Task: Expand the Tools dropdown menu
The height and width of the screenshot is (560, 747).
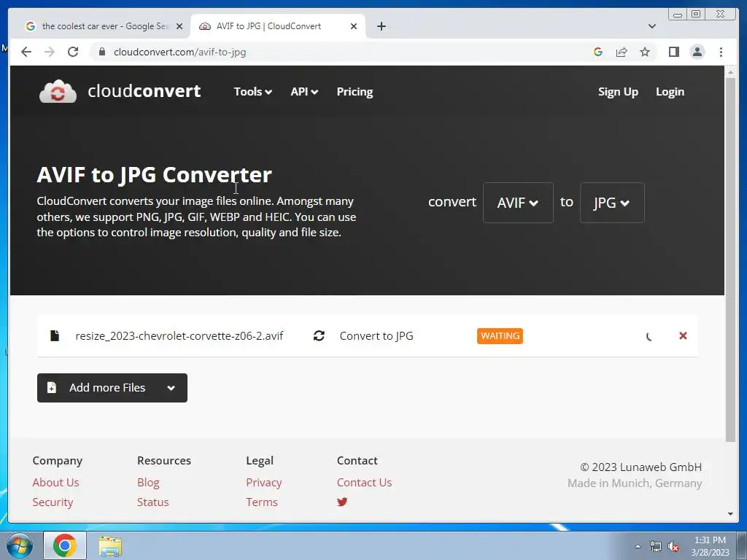Action: [253, 91]
